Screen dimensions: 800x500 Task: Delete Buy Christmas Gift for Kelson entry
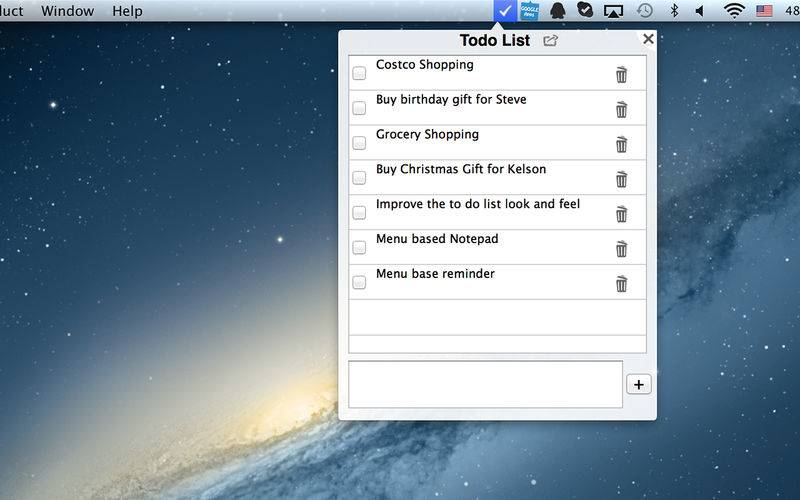click(621, 179)
